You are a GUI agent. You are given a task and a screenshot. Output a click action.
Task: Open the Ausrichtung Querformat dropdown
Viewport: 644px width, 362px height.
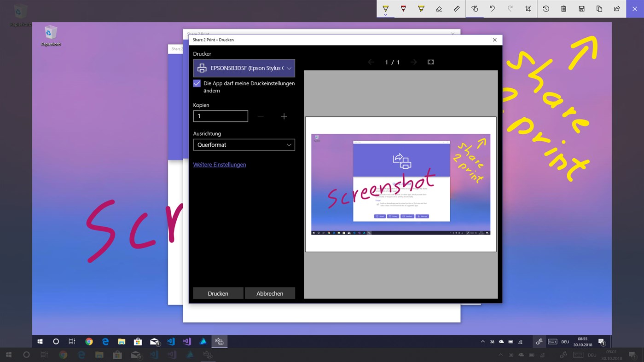244,144
